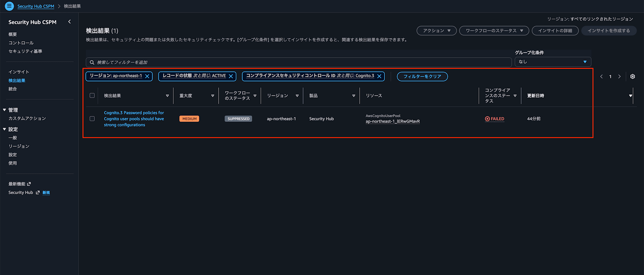Remove the リージョン: ap-northeast-1 filter chip
The image size is (644, 275).
coord(147,76)
